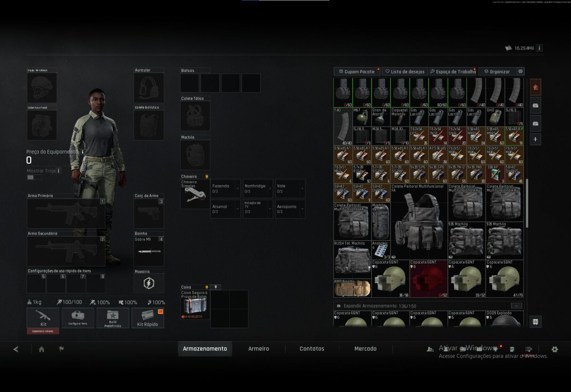Open the home icon in the bottom bar

tap(41, 349)
